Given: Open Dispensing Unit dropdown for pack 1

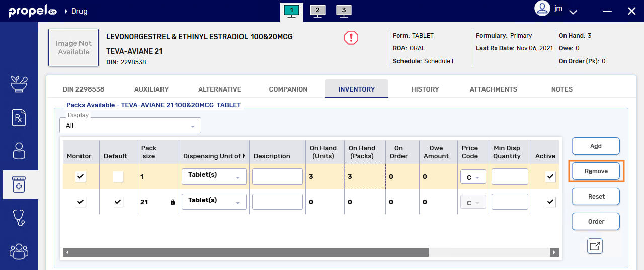Looking at the screenshot, I should (214, 176).
